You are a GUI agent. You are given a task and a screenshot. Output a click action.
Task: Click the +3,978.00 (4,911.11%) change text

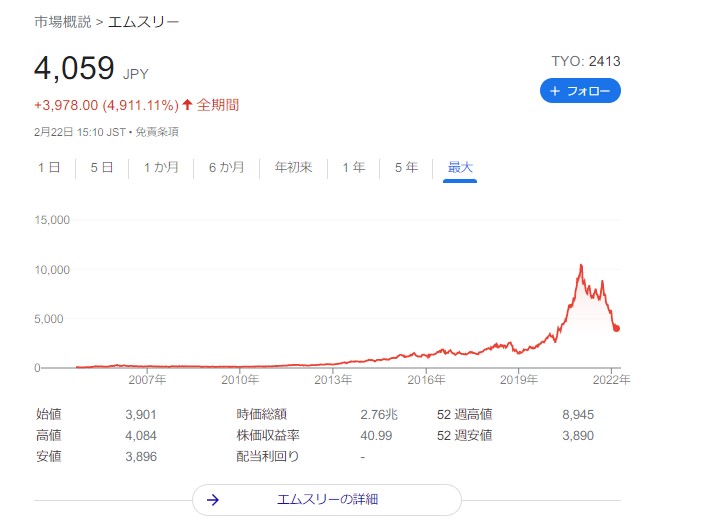[106, 105]
